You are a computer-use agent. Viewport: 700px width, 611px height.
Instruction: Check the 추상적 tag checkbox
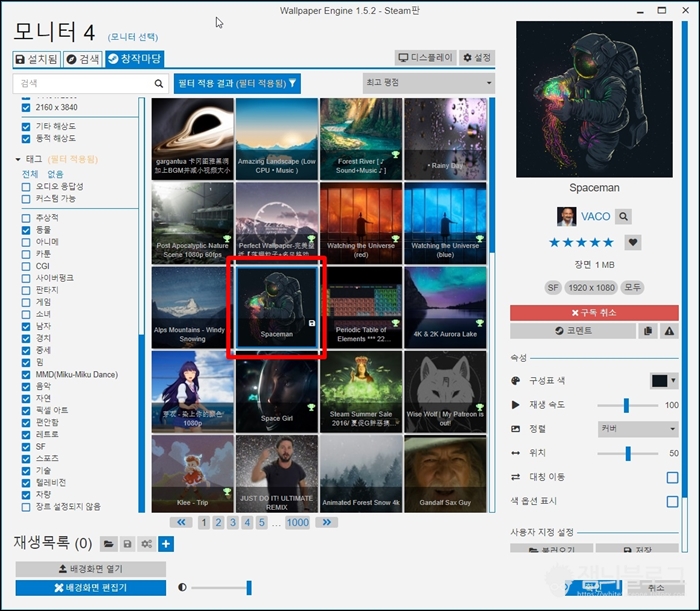coord(26,218)
